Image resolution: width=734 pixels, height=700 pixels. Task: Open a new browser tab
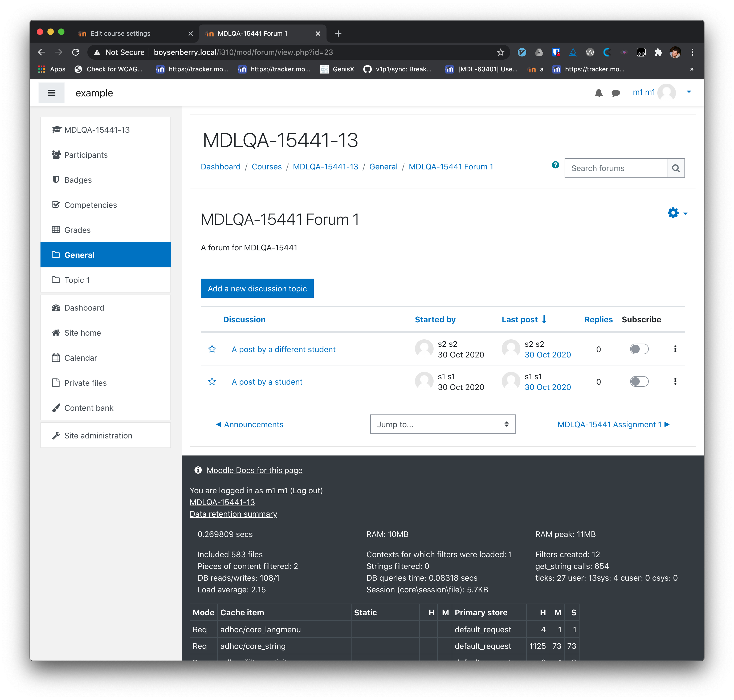[338, 34]
